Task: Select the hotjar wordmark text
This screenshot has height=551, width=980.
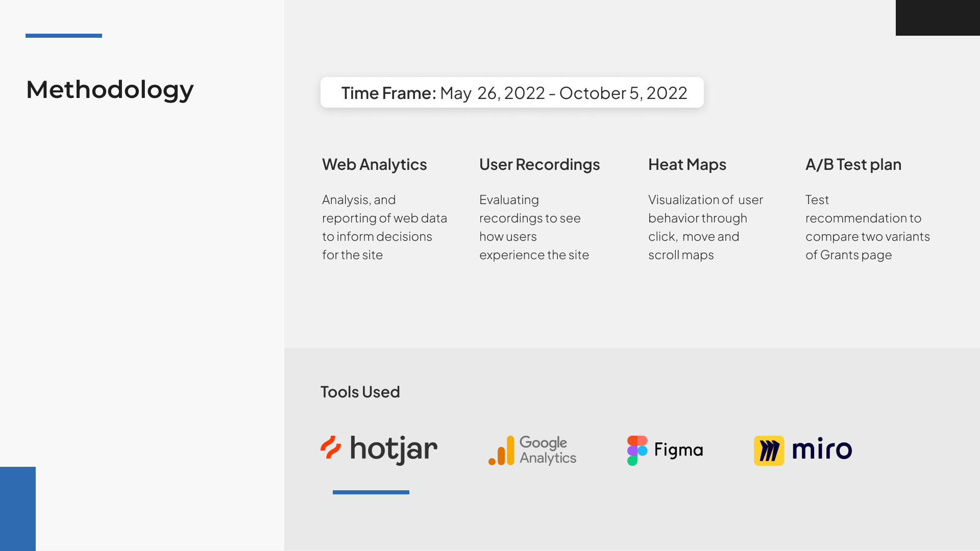Action: click(x=394, y=450)
